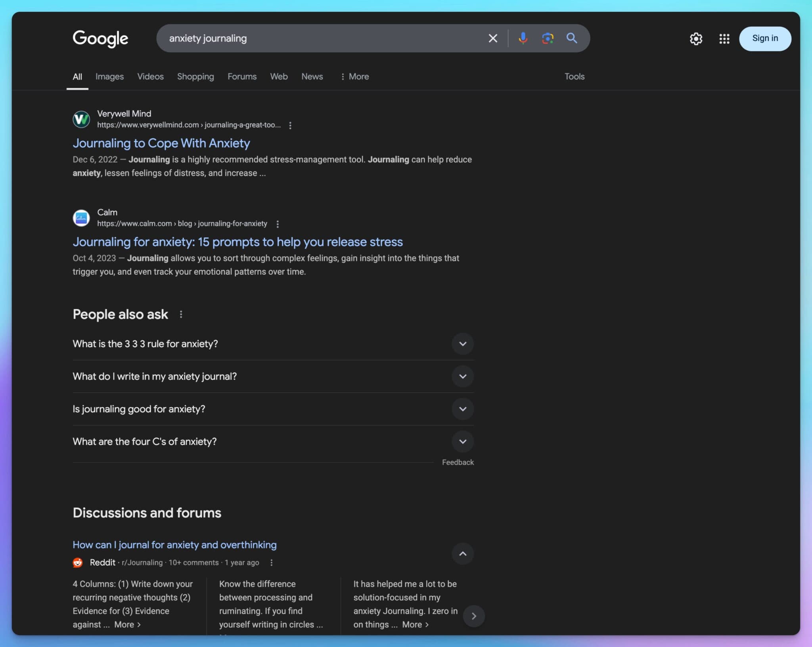Click the Sign in button

click(x=764, y=38)
